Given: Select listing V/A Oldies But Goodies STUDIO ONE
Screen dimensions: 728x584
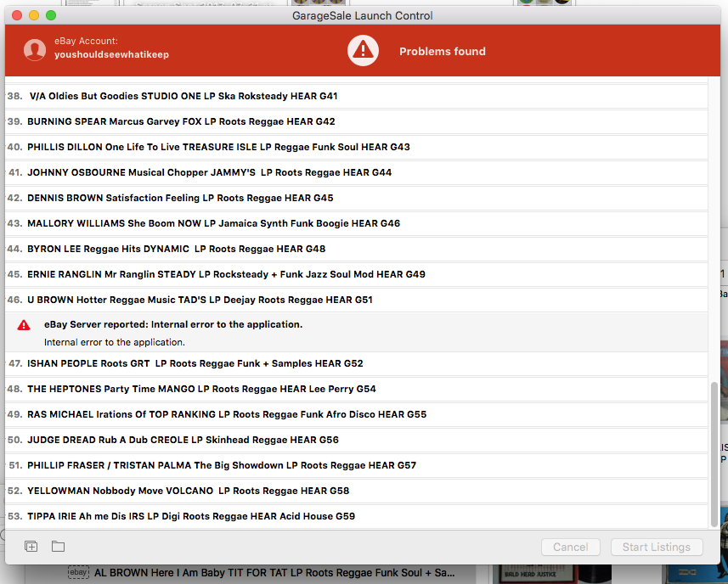Looking at the screenshot, I should (x=357, y=96).
